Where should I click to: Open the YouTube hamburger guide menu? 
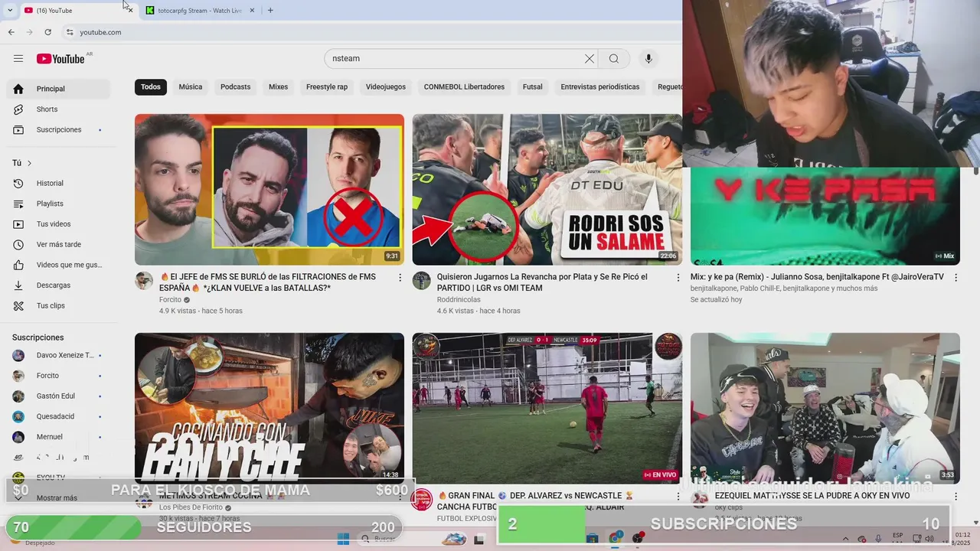point(18,59)
